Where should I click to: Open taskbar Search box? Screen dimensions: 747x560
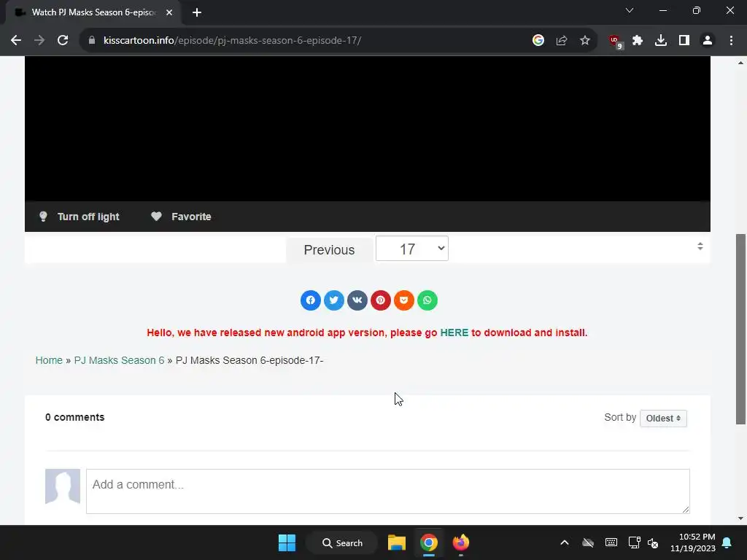point(342,542)
